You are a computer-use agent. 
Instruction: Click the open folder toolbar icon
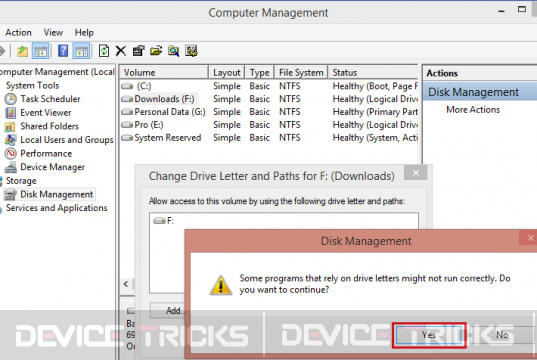pos(156,51)
